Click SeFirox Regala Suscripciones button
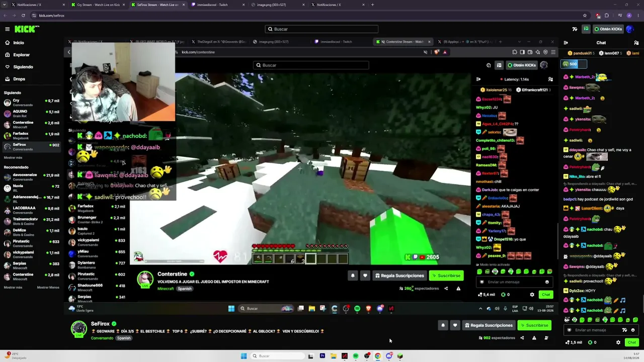Viewport: 644px width, 362px height. 488,325
